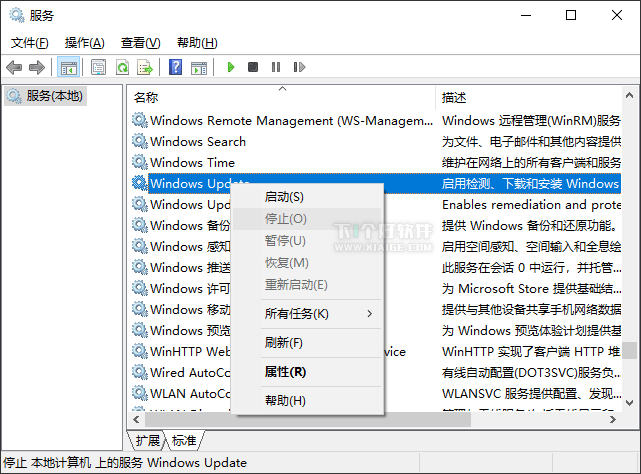Open the 文件(F) menu
Viewport: 641px width, 474px height.
coord(29,43)
